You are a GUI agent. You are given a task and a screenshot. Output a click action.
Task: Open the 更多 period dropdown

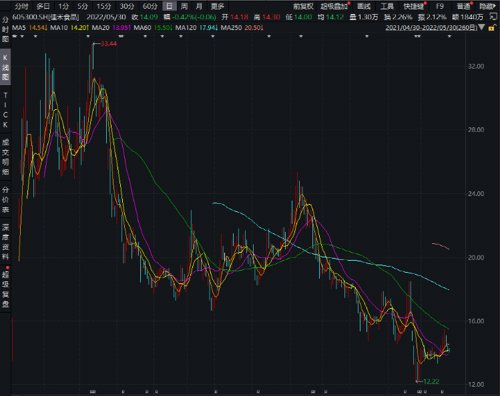218,6
